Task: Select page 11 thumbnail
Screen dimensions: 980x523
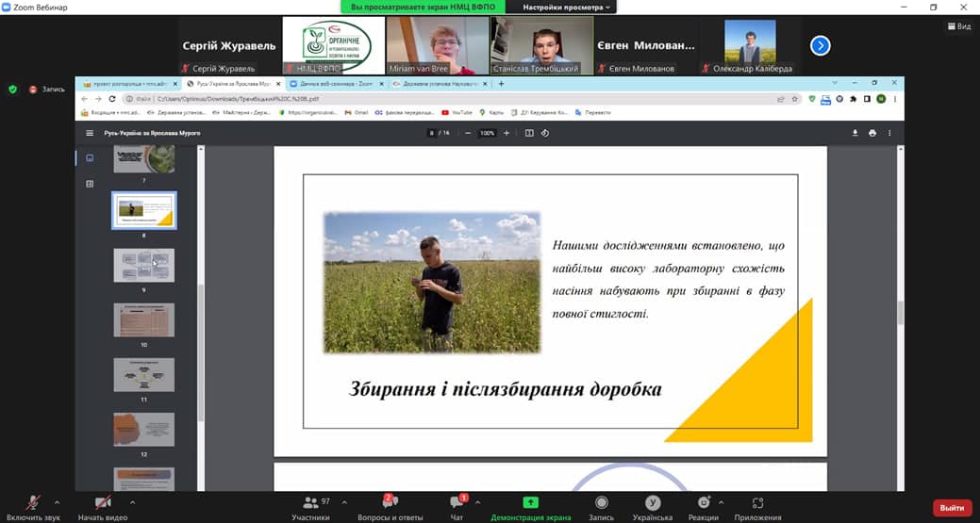Action: 143,374
